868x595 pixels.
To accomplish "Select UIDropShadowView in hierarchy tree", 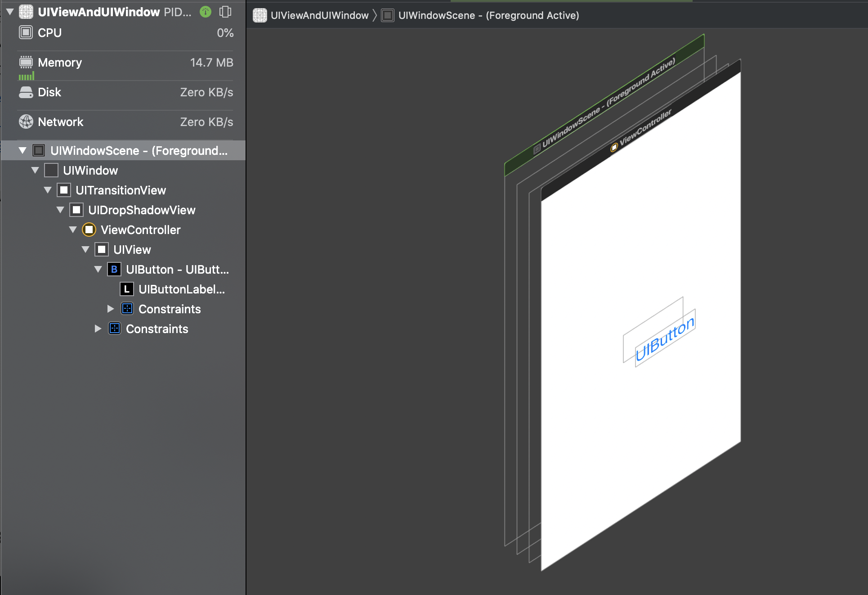I will click(142, 210).
